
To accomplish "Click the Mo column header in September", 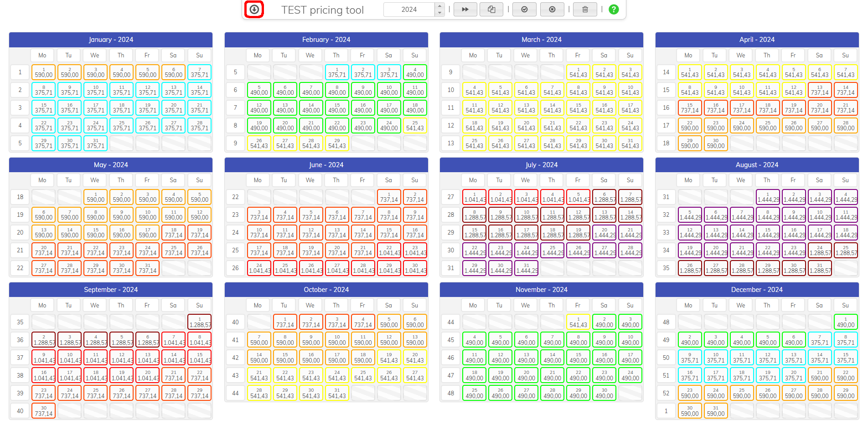I will coord(42,305).
